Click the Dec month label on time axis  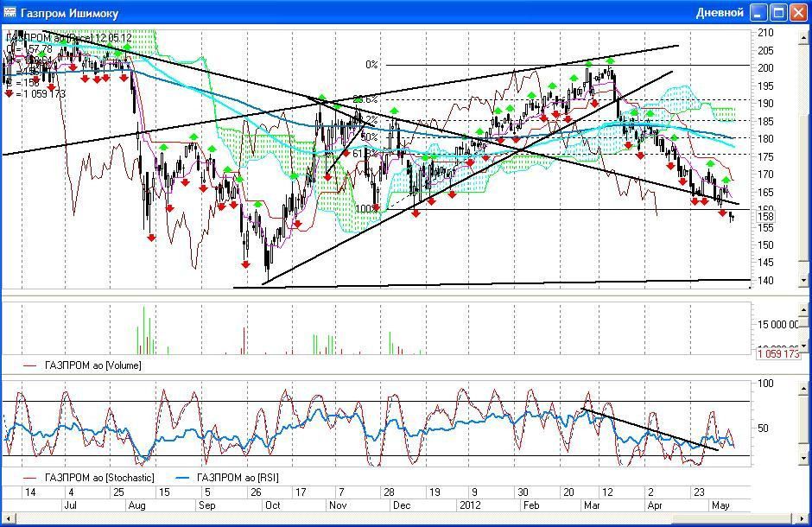coord(402,505)
